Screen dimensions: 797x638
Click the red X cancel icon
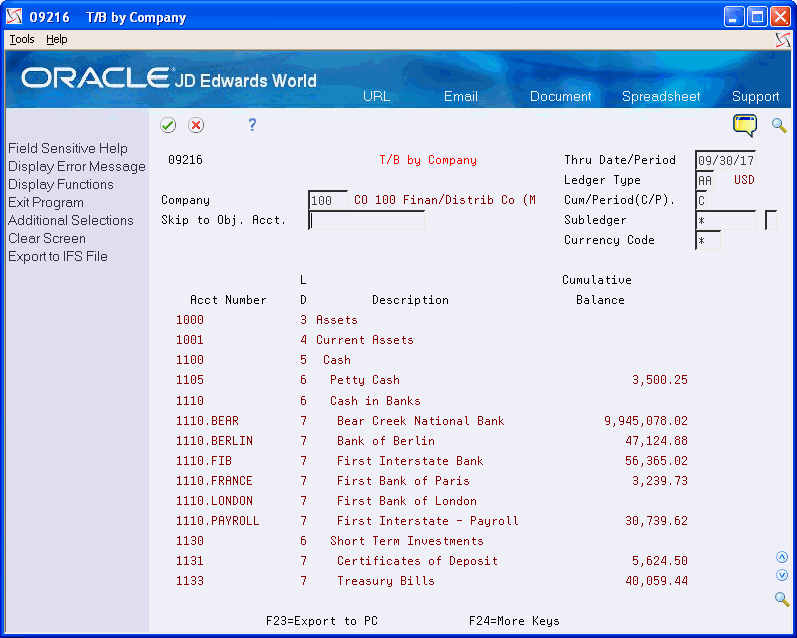196,125
